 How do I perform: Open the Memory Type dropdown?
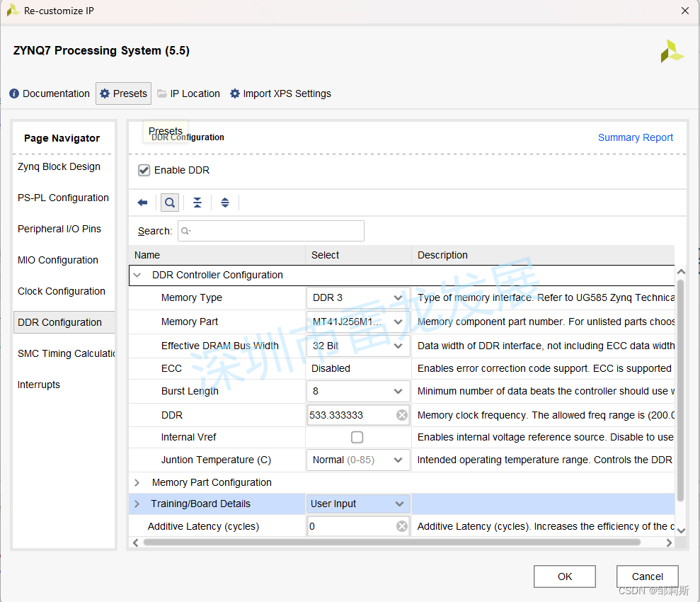[x=358, y=298]
